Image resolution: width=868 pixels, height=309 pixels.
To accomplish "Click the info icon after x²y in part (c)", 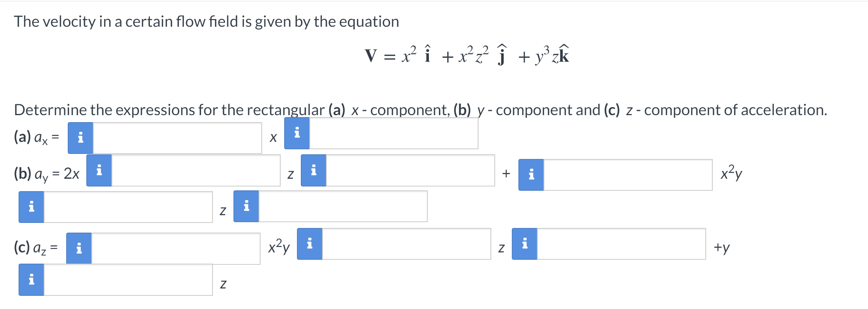I will tap(309, 243).
